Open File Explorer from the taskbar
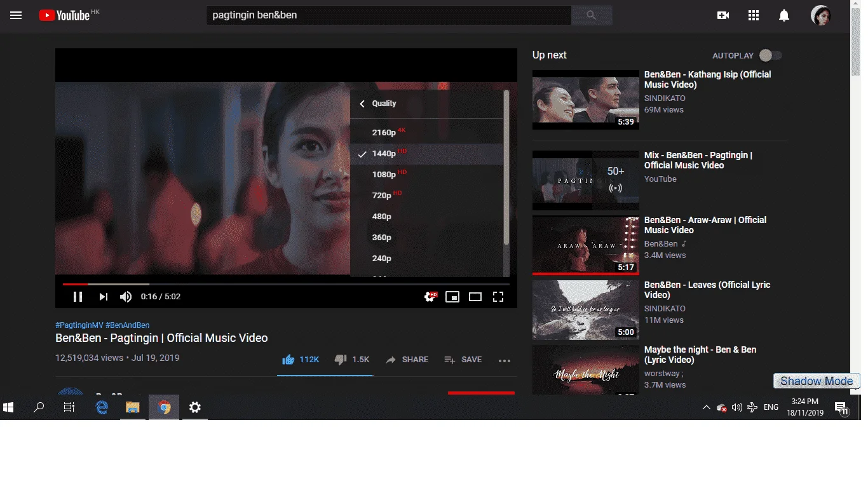Viewport: 868px width, 488px height. pyautogui.click(x=132, y=407)
